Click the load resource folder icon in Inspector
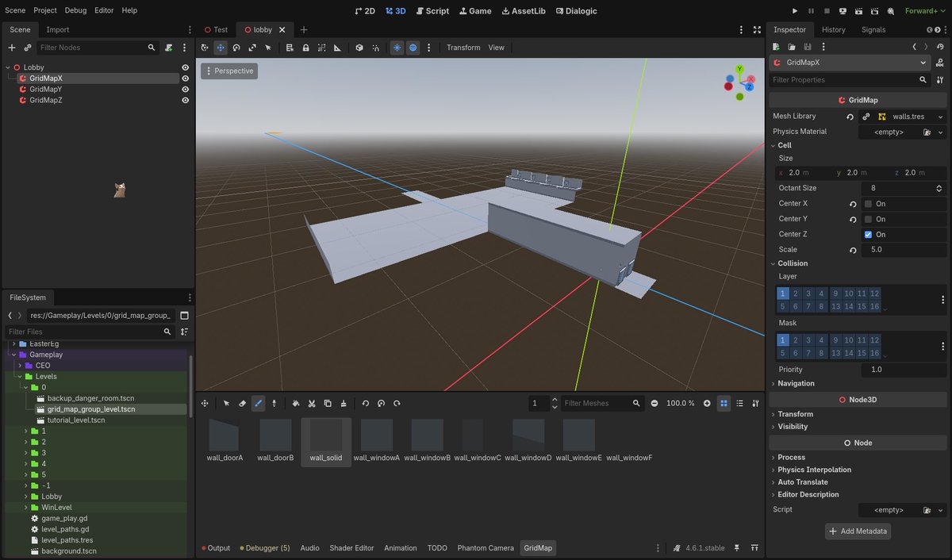Image resolution: width=952 pixels, height=560 pixels. 792,48
